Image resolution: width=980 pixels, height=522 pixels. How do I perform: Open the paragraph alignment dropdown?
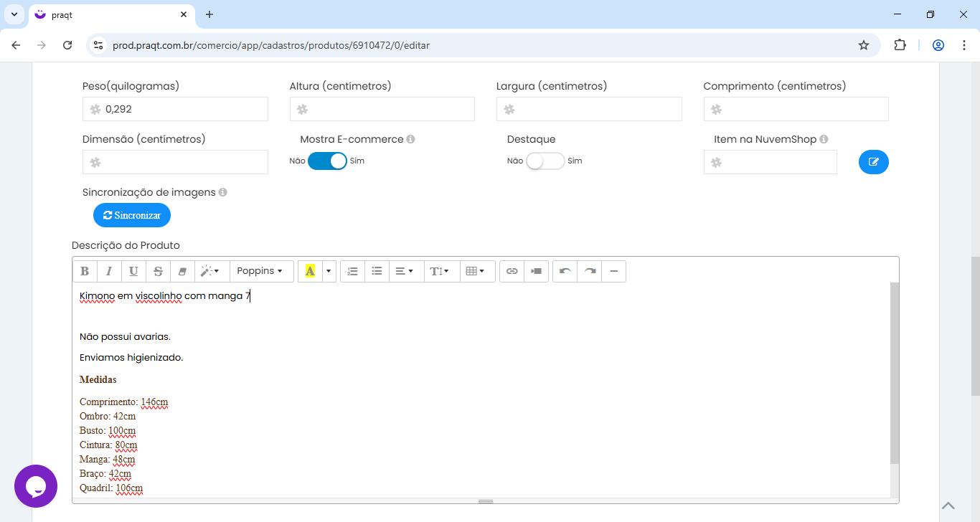tap(405, 271)
